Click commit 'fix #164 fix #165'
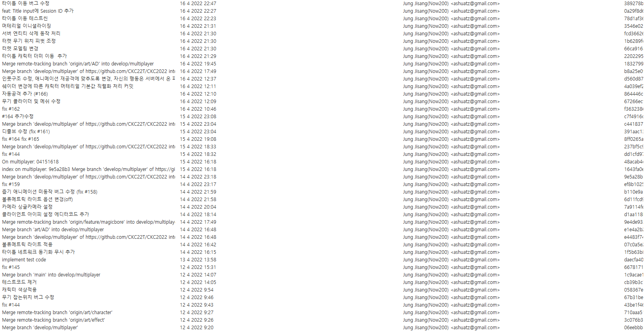This screenshot has width=644, height=332. (21, 139)
